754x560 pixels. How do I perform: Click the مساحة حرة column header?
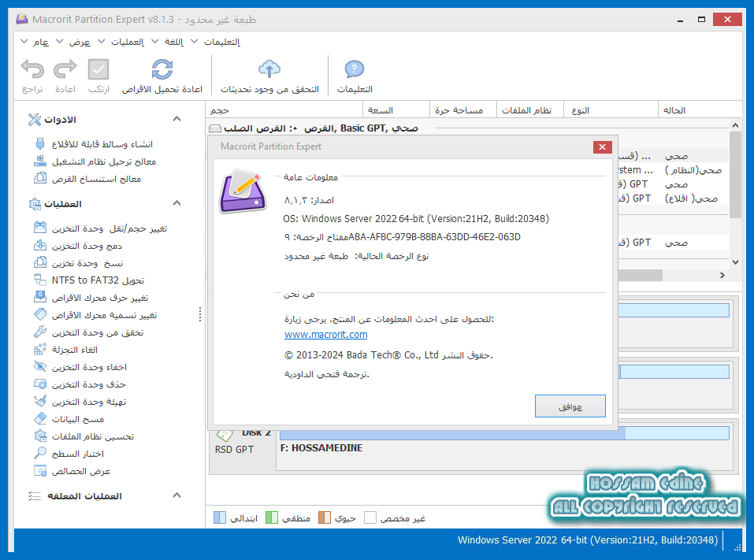pos(462,110)
